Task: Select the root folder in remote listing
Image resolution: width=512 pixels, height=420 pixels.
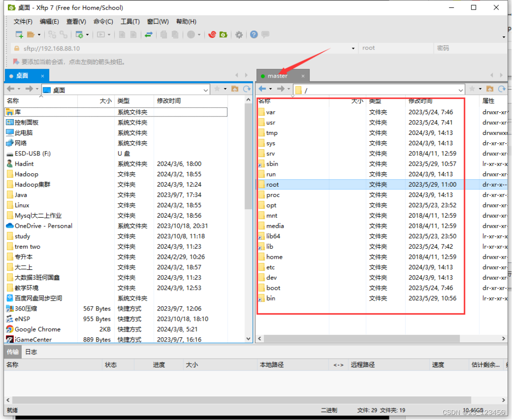Action: click(x=273, y=184)
